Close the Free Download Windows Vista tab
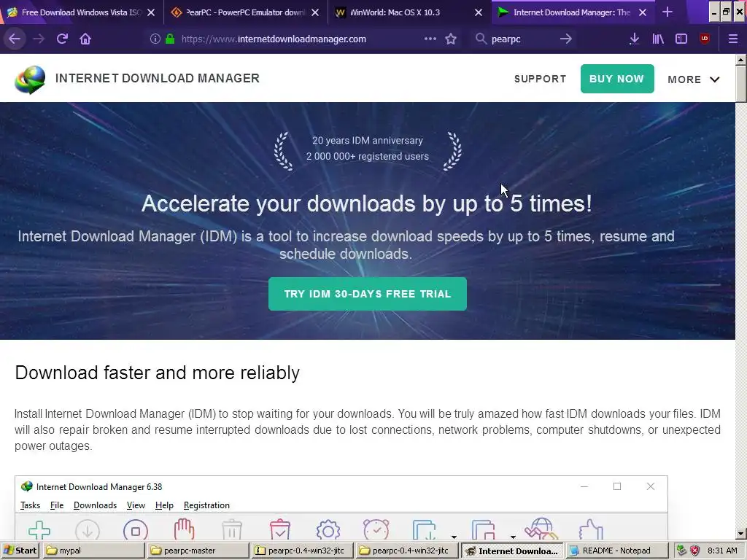 (x=151, y=13)
